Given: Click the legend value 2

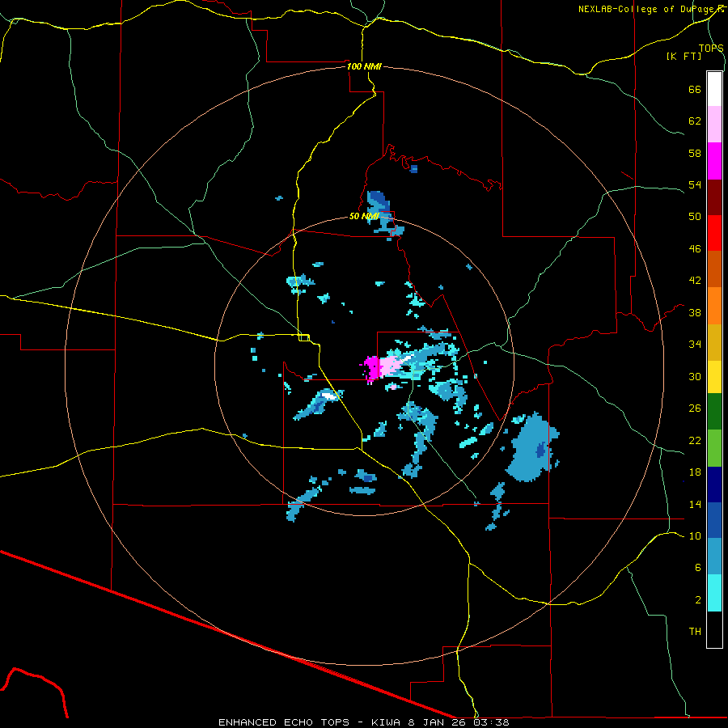Looking at the screenshot, I should 698,599.
